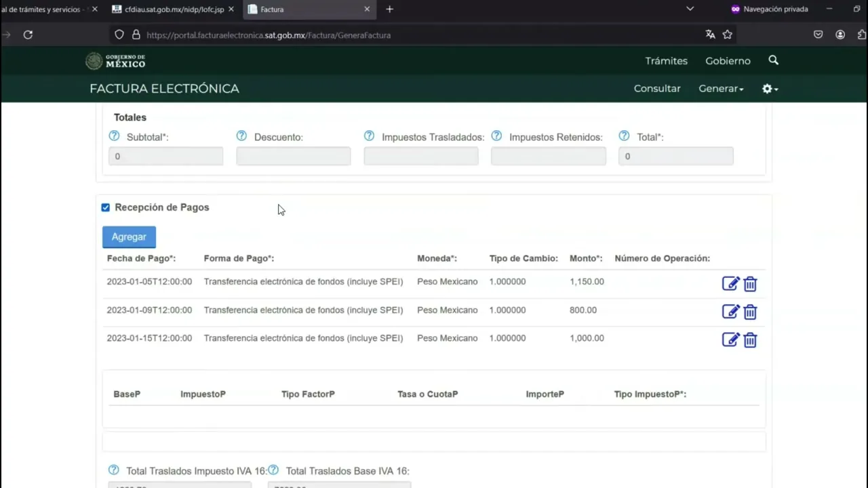
Task: Select the Factura browser tab
Action: (309, 9)
